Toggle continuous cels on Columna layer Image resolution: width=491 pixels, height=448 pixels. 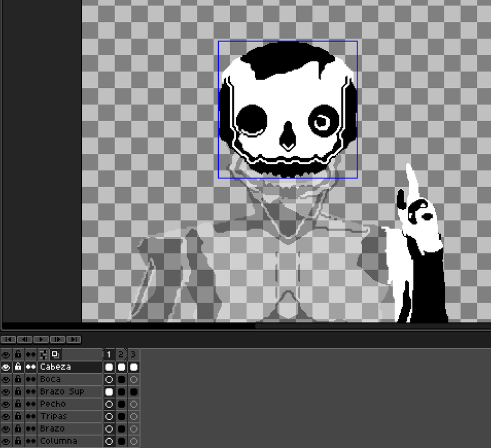(x=31, y=441)
